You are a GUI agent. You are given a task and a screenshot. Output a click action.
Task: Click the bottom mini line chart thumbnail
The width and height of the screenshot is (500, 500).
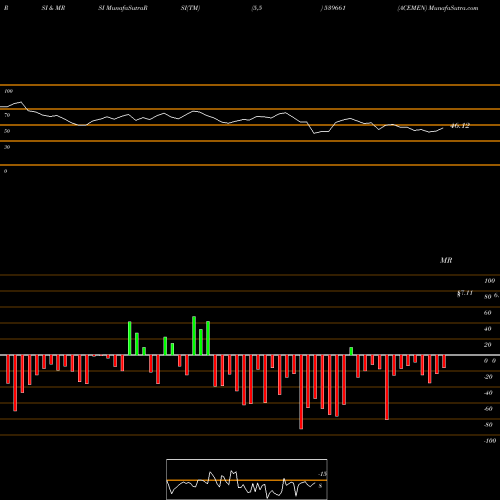247,479
